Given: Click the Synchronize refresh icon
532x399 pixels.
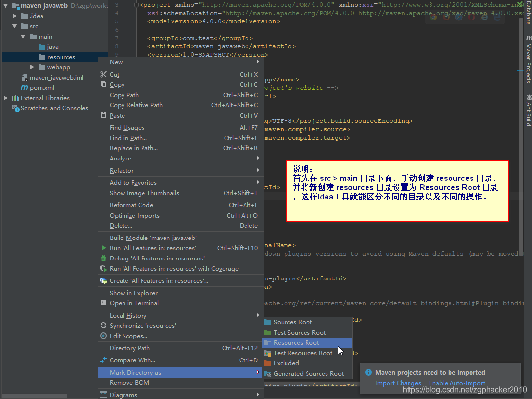Looking at the screenshot, I should click(103, 325).
